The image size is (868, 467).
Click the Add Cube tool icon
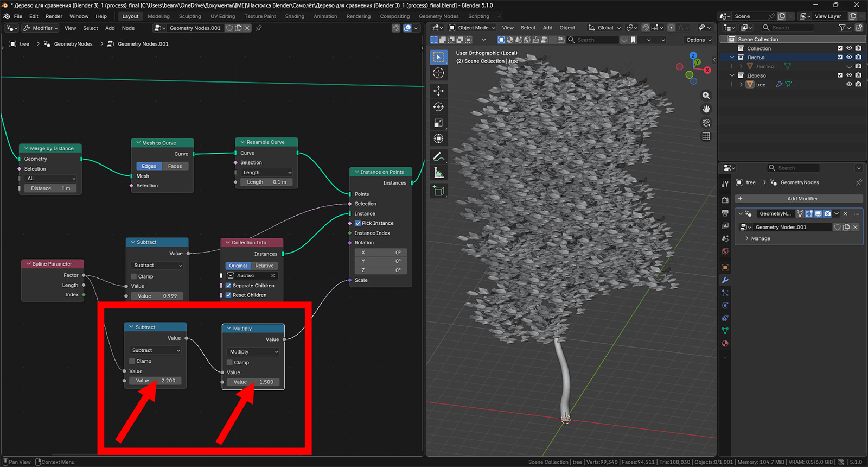tap(438, 191)
